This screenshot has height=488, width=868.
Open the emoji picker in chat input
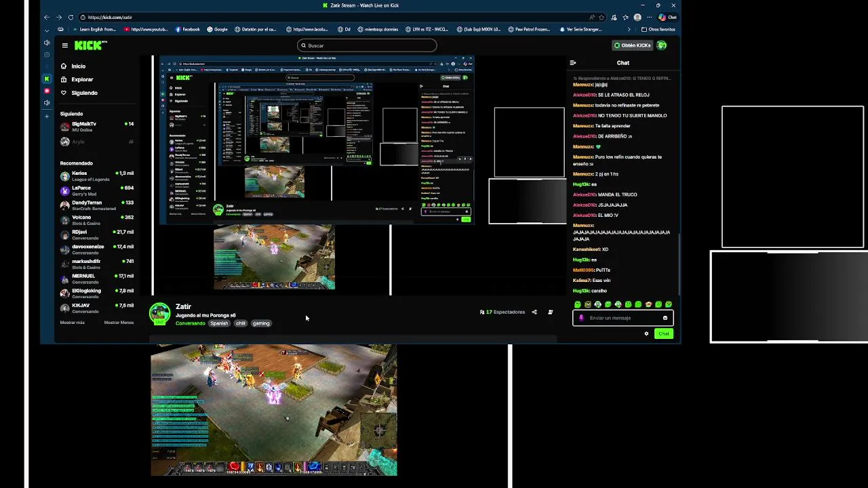tap(665, 318)
